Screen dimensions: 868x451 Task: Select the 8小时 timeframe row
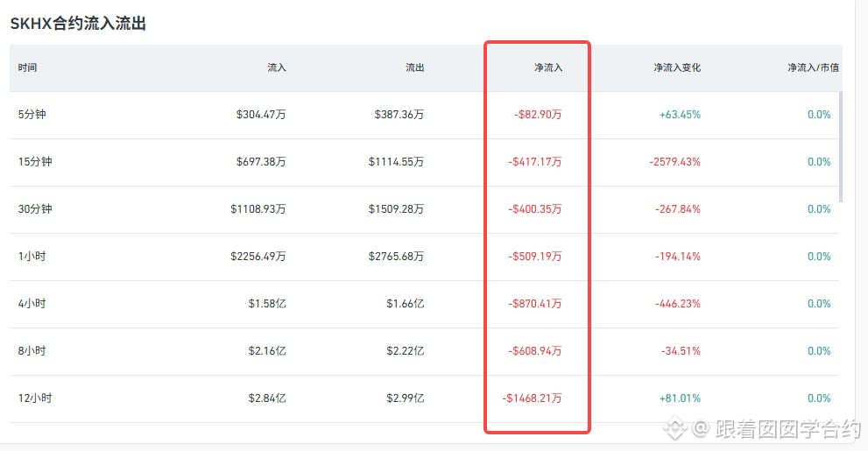pyautogui.click(x=424, y=351)
